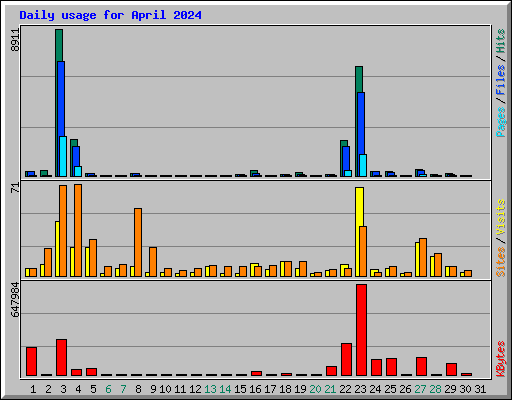The height and width of the screenshot is (400, 512).
Task: Click green weekend day label 14
Action: 225,389
